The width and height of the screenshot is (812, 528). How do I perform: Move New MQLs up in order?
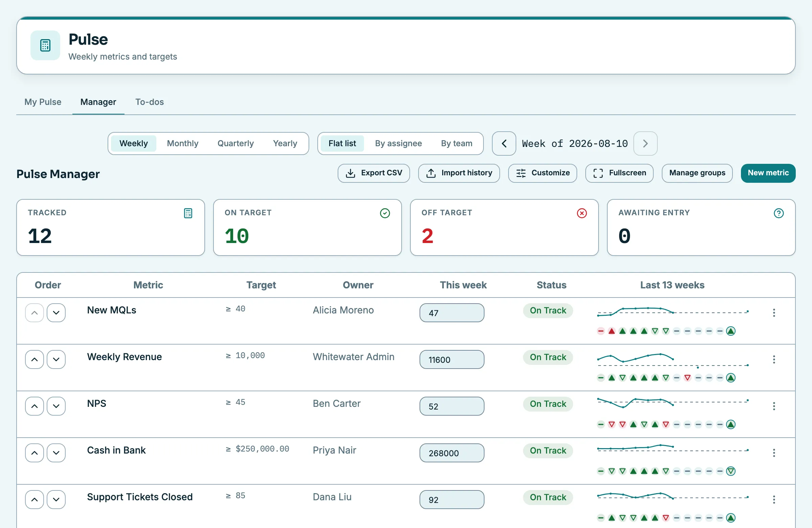point(35,313)
